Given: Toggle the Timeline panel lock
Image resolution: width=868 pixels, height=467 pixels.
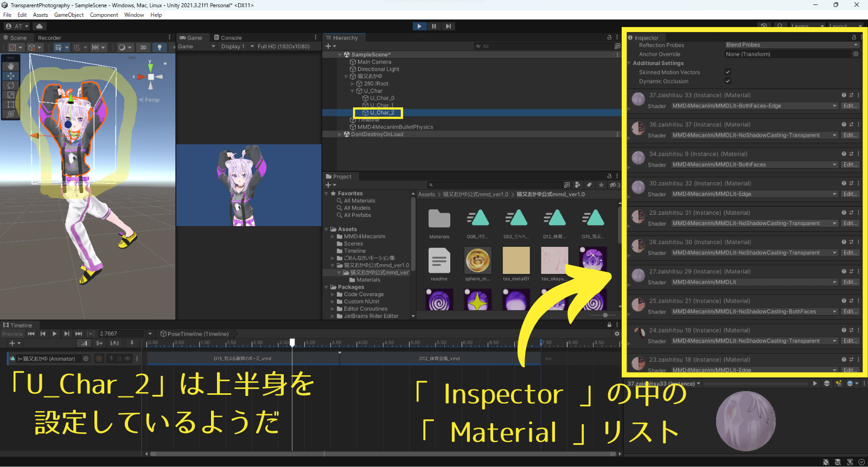Looking at the screenshot, I should 609,325.
